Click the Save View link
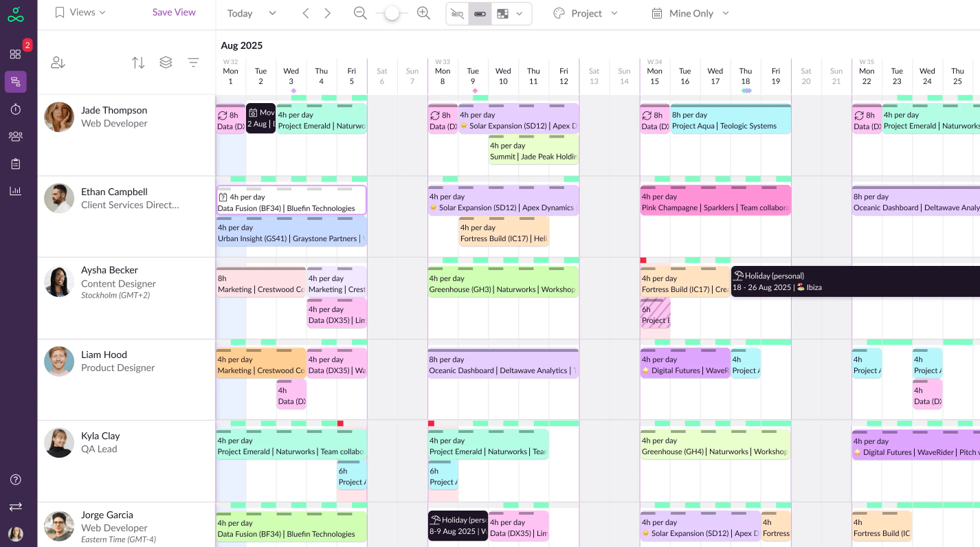Screen dimensions: 980x547 pos(174,12)
